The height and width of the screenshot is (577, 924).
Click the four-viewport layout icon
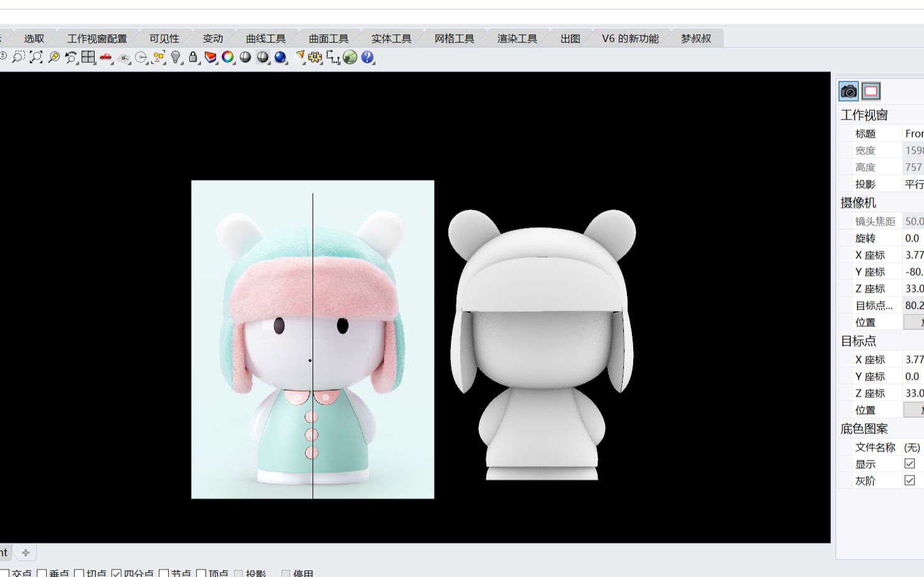tap(88, 57)
